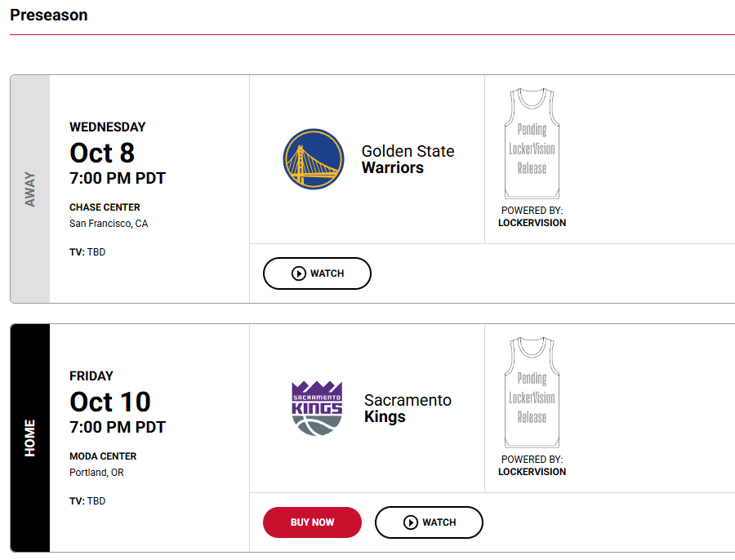
Task: Click the Chase Center venue name
Action: (x=105, y=207)
